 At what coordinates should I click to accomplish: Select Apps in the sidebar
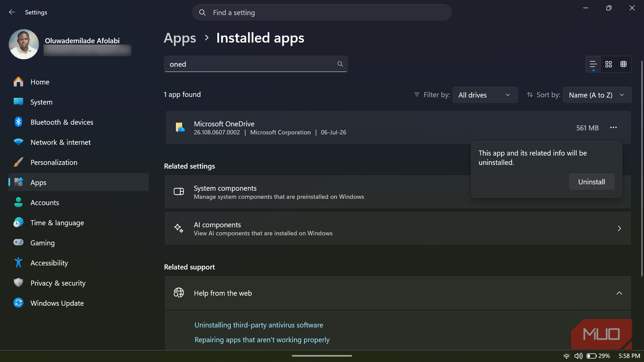(x=78, y=182)
